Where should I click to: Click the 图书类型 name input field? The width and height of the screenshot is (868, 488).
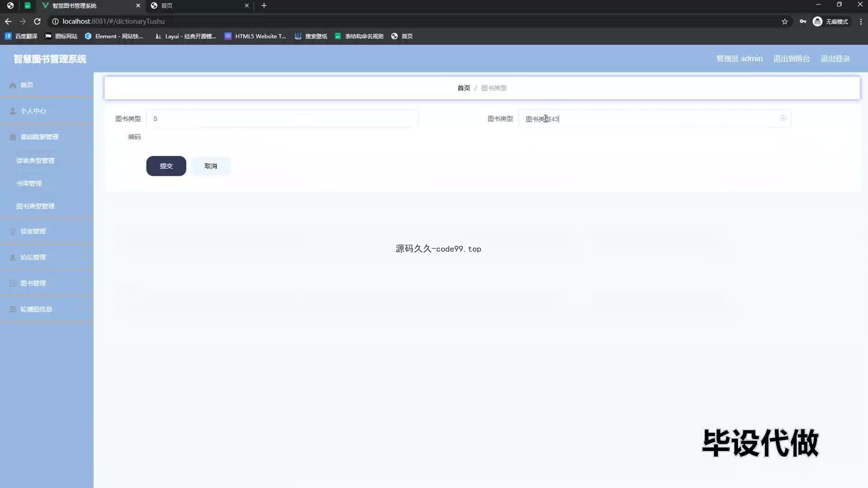point(655,118)
